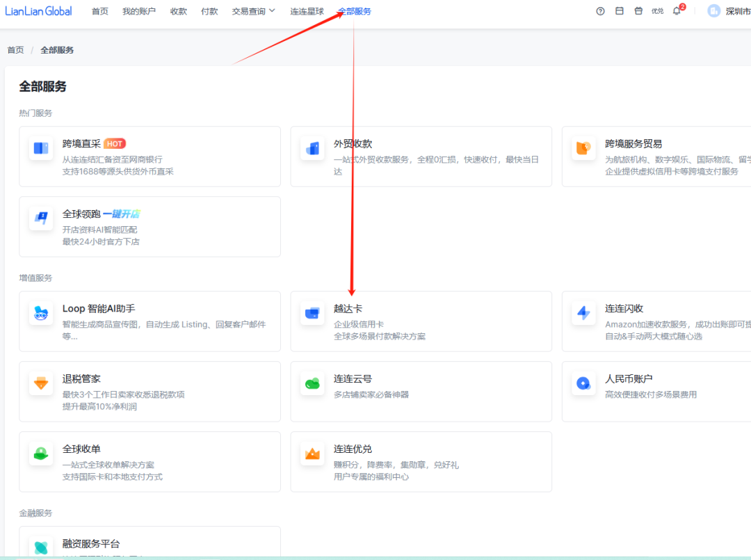Viewport: 751px width, 560px height.
Task: Open the help question mark icon
Action: pyautogui.click(x=600, y=11)
